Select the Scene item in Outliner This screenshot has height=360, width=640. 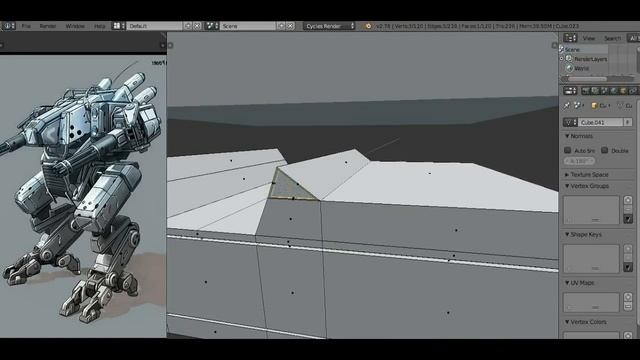(571, 49)
